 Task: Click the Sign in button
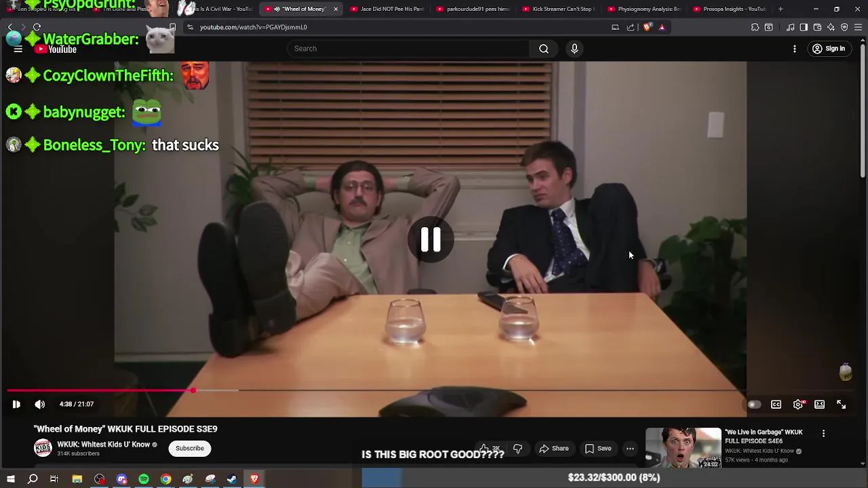click(829, 49)
